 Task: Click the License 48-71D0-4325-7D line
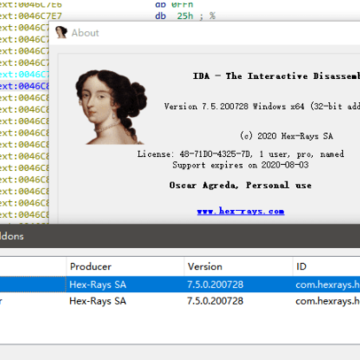point(241,154)
